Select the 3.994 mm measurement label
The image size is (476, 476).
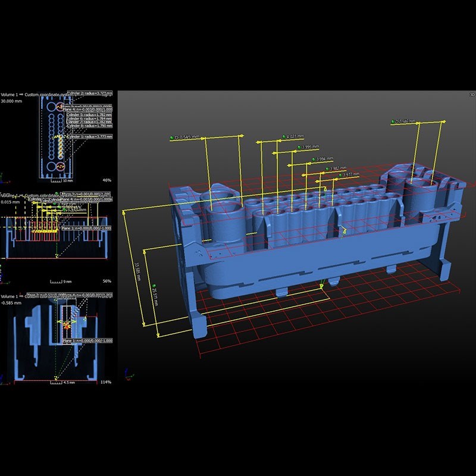325,159
